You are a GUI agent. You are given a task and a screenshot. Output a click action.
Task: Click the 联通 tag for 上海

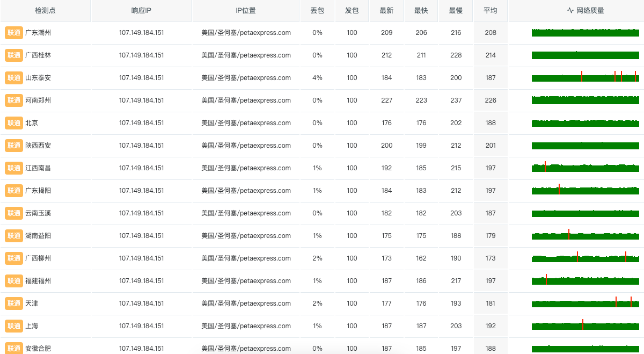pos(14,326)
